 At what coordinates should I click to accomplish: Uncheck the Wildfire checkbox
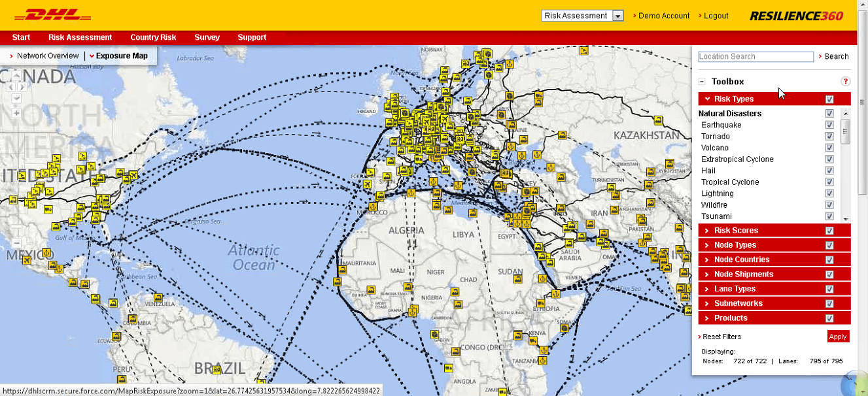click(829, 205)
